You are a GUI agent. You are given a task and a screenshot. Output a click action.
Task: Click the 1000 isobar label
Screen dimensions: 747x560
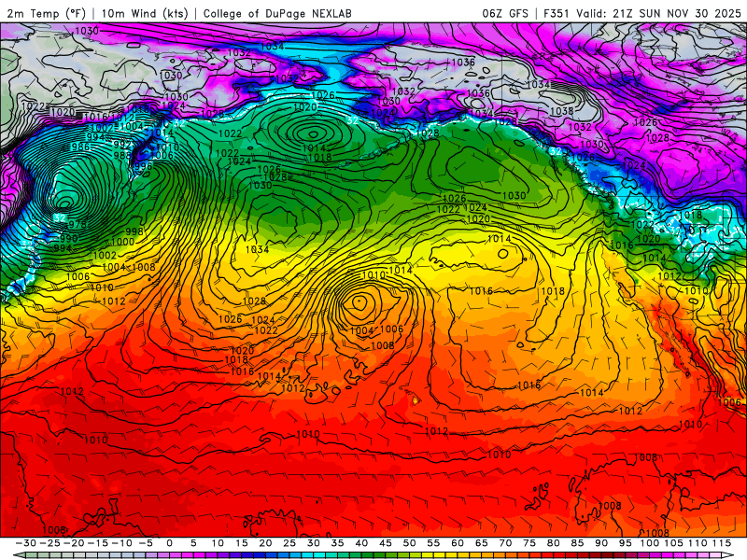[122, 242]
